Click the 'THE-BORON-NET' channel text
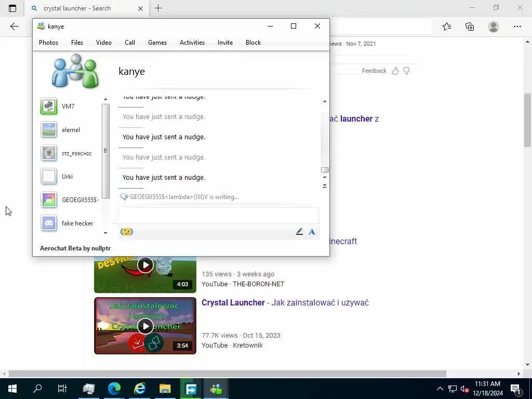Viewport: 532px width, 399px height. click(259, 284)
